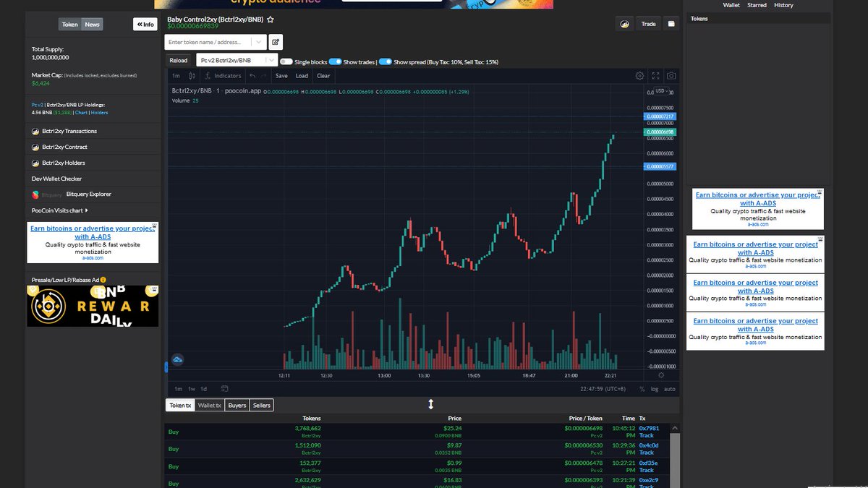Click the cloud save icon on chart
Screen dimensions: 868x488
(x=177, y=359)
